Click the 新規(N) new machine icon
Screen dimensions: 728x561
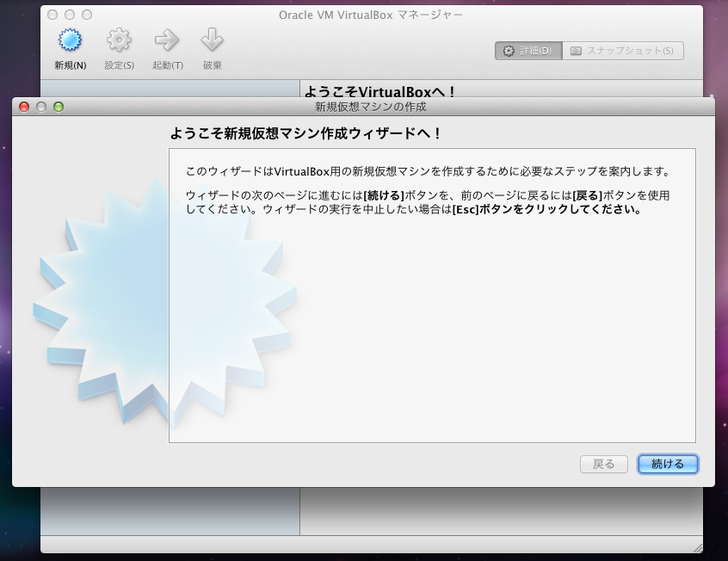(x=70, y=40)
